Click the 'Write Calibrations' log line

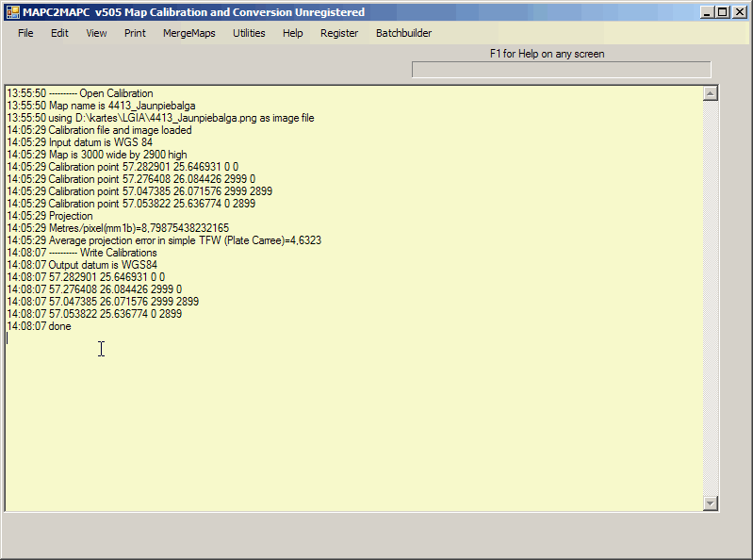[x=82, y=253]
